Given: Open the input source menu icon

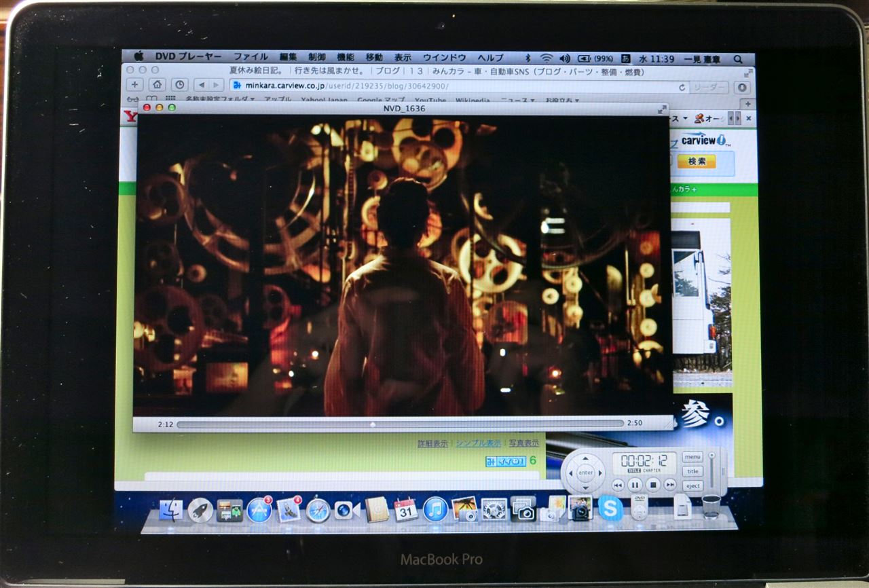Looking at the screenshot, I should [x=625, y=59].
